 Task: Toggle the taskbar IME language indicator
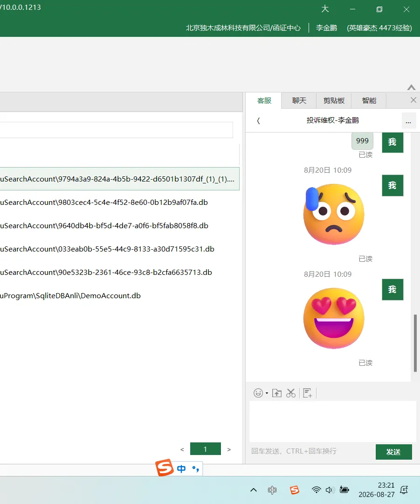click(272, 490)
